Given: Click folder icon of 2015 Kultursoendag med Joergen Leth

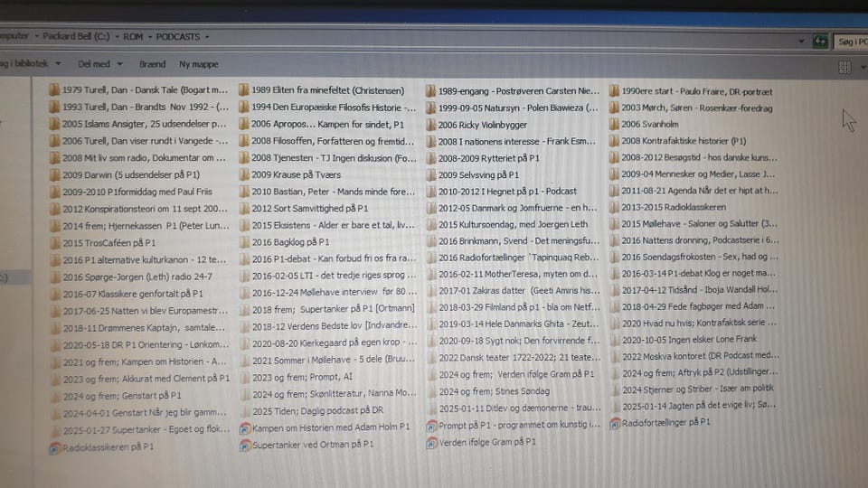Looking at the screenshot, I should [x=431, y=225].
